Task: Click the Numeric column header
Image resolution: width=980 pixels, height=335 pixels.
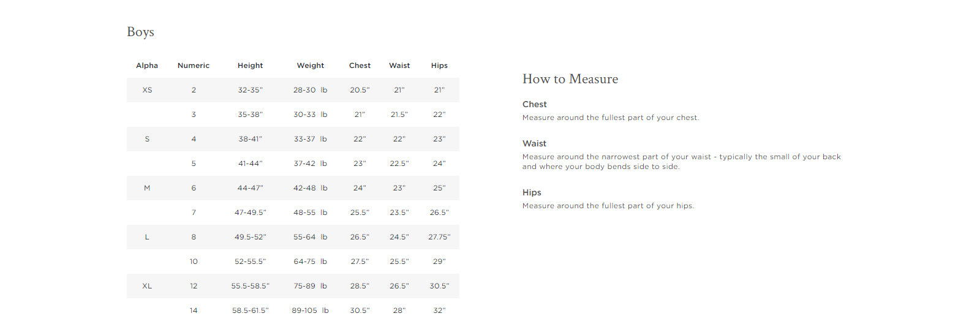Action: [x=194, y=66]
